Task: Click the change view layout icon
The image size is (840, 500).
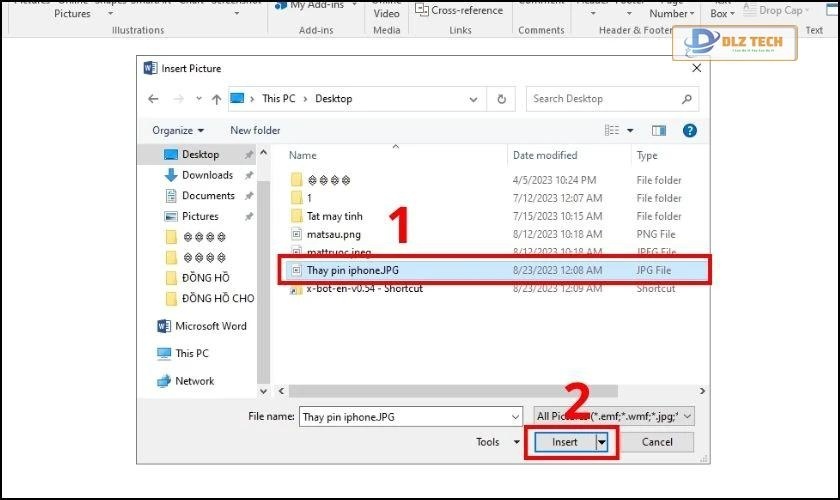Action: coord(612,130)
